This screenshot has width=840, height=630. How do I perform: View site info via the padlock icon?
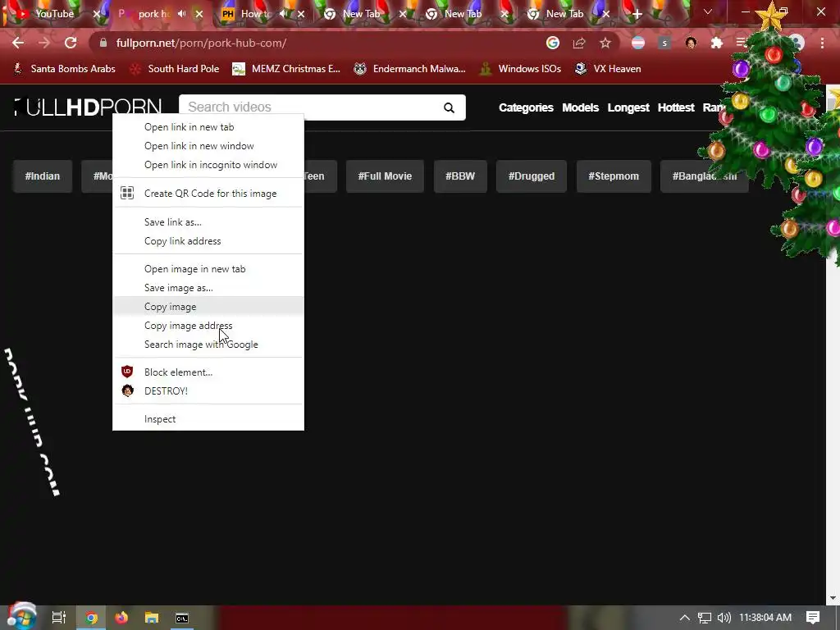click(x=103, y=43)
